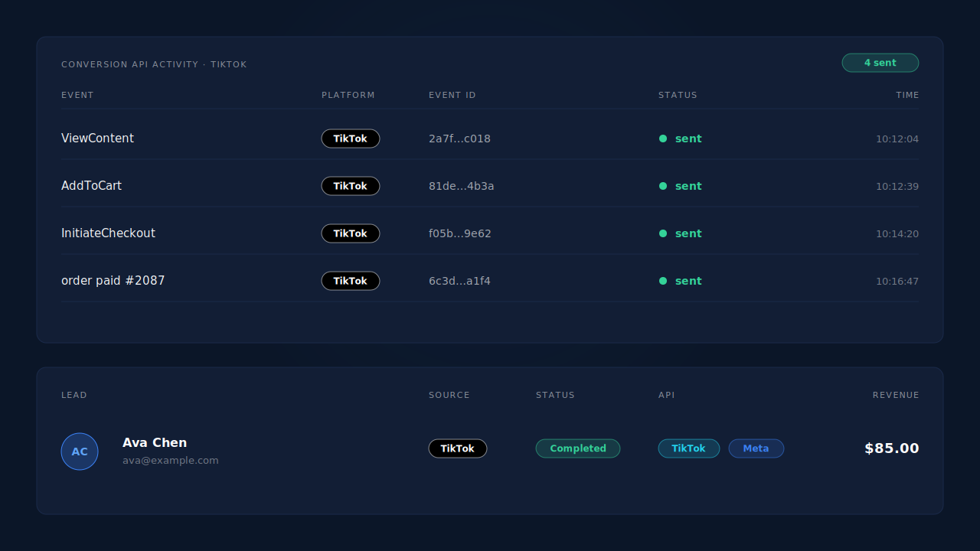Image resolution: width=980 pixels, height=551 pixels.
Task: Click the 10:12:39 timestamp
Action: pyautogui.click(x=897, y=187)
